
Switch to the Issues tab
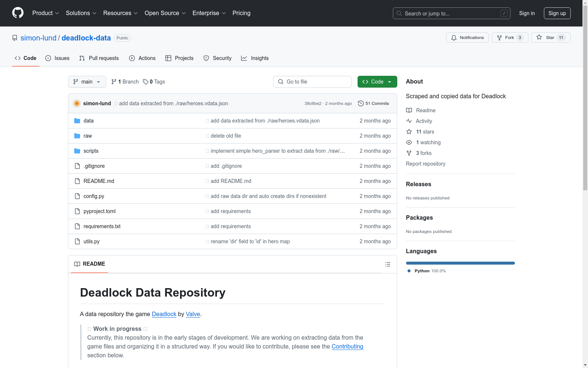pos(57,58)
